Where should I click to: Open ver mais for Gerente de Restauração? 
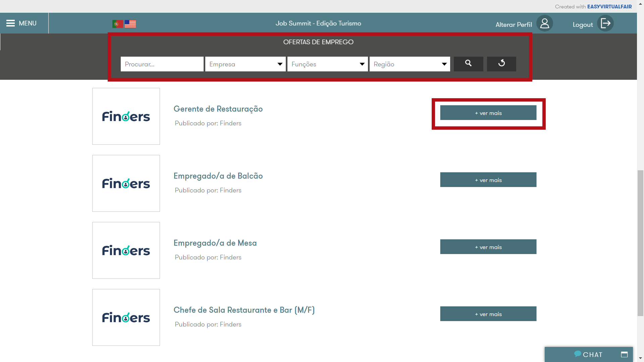488,113
